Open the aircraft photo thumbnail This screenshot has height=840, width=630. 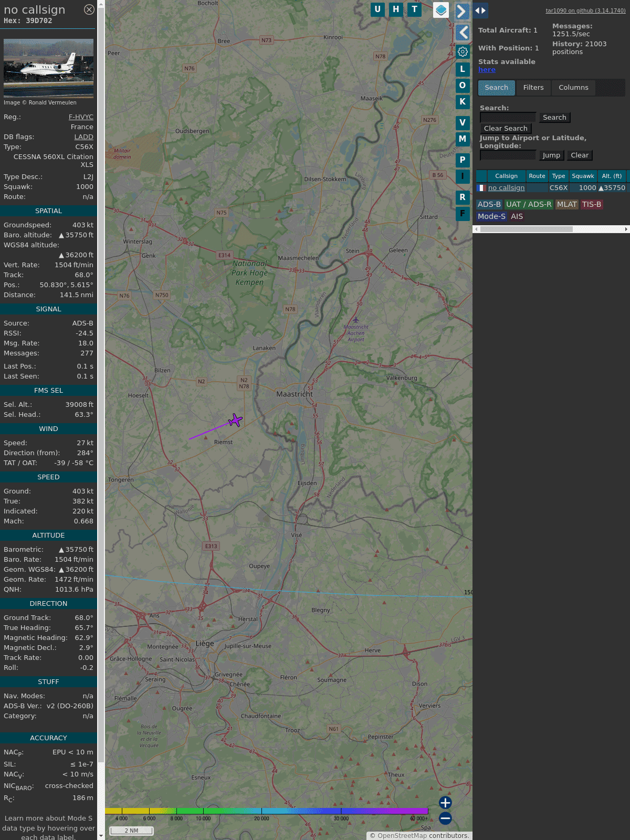(48, 68)
